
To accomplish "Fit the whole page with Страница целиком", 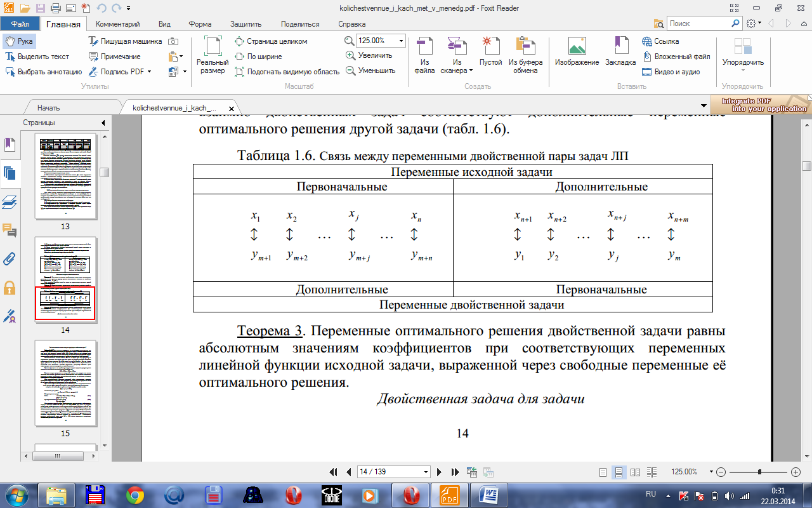I will (x=271, y=41).
